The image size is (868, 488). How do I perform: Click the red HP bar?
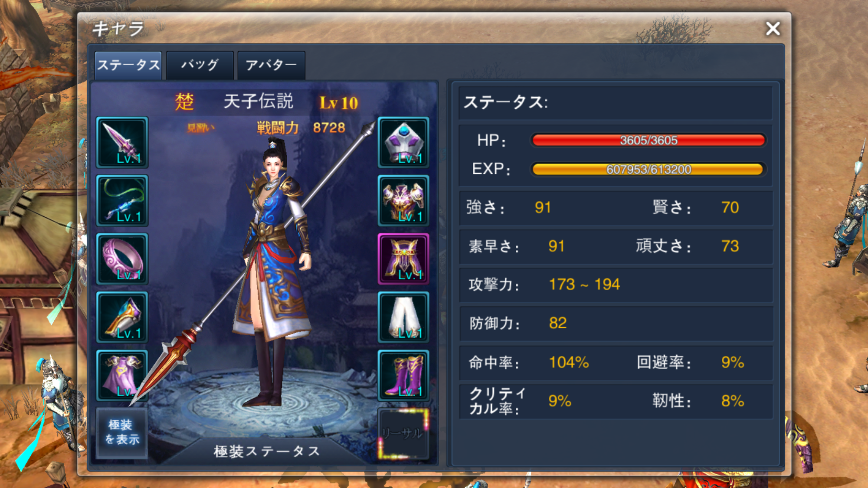[648, 140]
